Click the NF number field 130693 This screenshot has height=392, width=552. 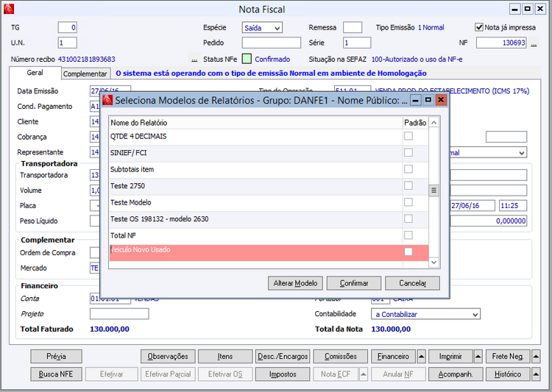tap(501, 43)
